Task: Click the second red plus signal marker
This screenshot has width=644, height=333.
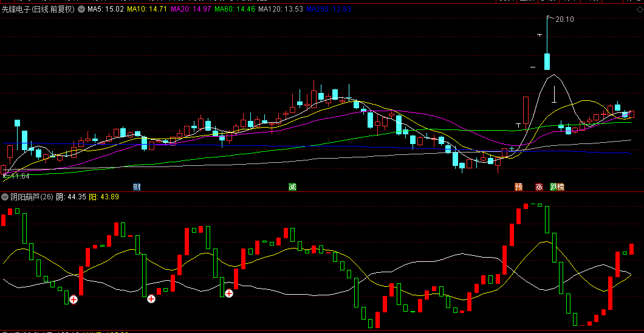Action: coord(151,299)
